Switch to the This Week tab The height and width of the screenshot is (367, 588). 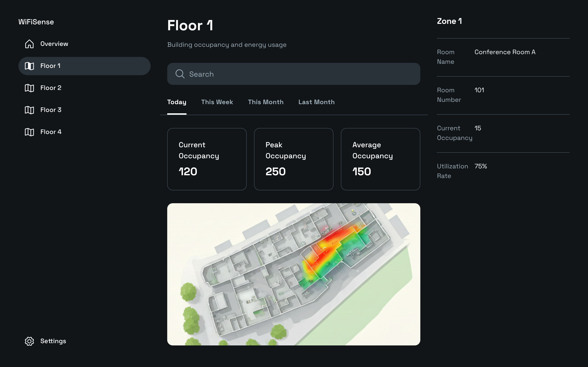click(217, 102)
